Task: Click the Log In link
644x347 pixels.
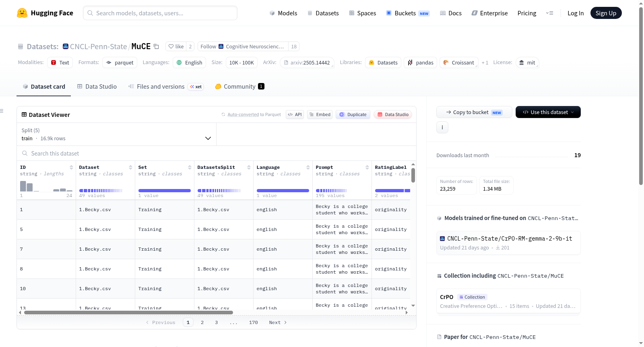Action: click(576, 13)
